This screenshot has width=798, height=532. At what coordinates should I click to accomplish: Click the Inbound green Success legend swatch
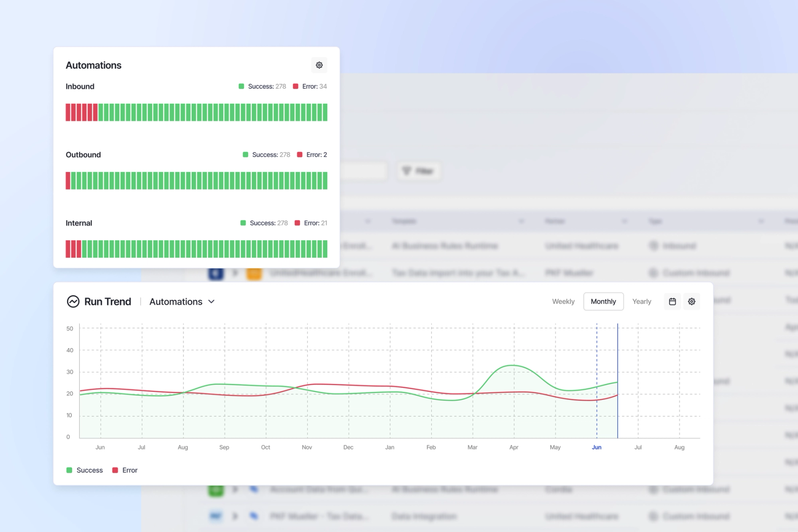(241, 86)
